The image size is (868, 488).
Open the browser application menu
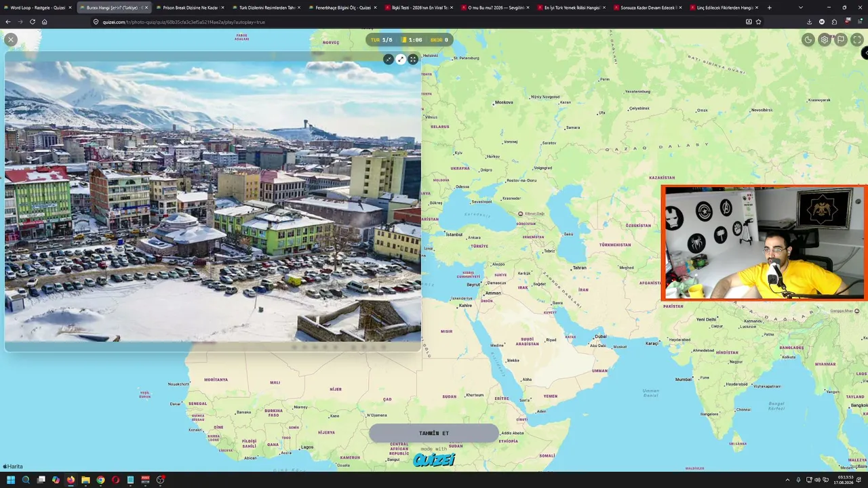[x=860, y=22]
